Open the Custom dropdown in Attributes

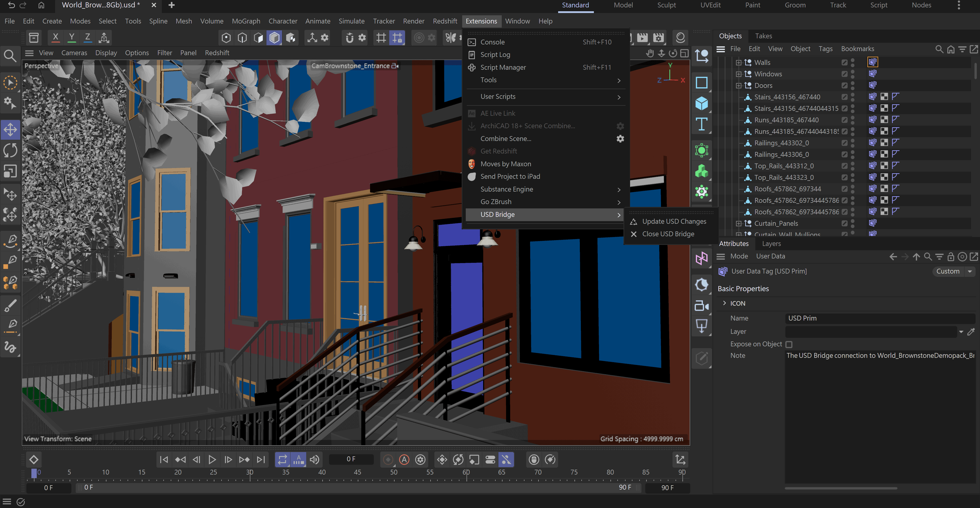pos(953,271)
